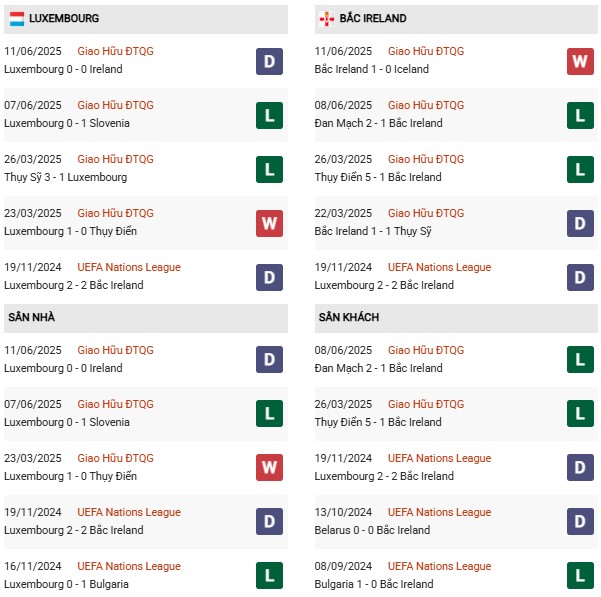Select the BẮC IRELAND section header
This screenshot has width=601, height=597.
coord(373,19)
